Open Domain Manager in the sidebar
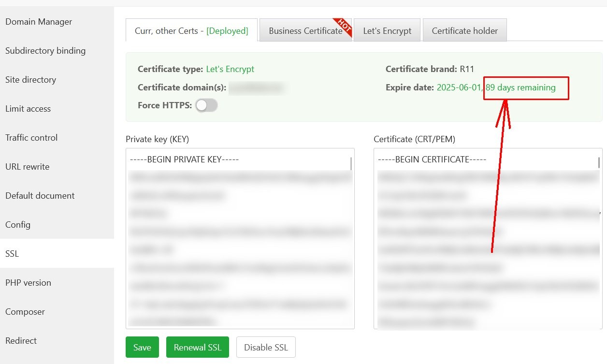 [x=39, y=22]
